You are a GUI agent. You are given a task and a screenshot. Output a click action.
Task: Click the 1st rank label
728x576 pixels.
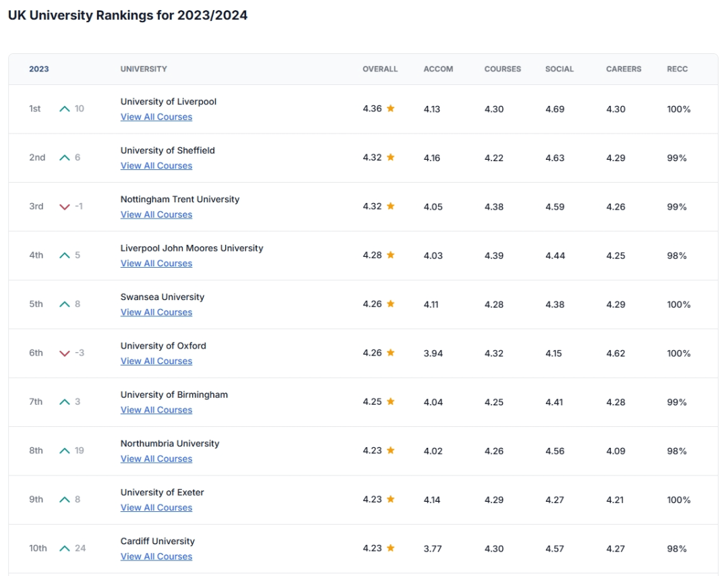[x=35, y=109]
